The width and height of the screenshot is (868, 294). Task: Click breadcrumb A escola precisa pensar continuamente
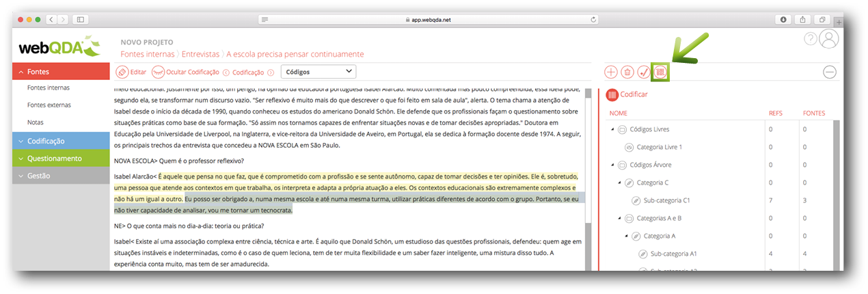coord(295,53)
